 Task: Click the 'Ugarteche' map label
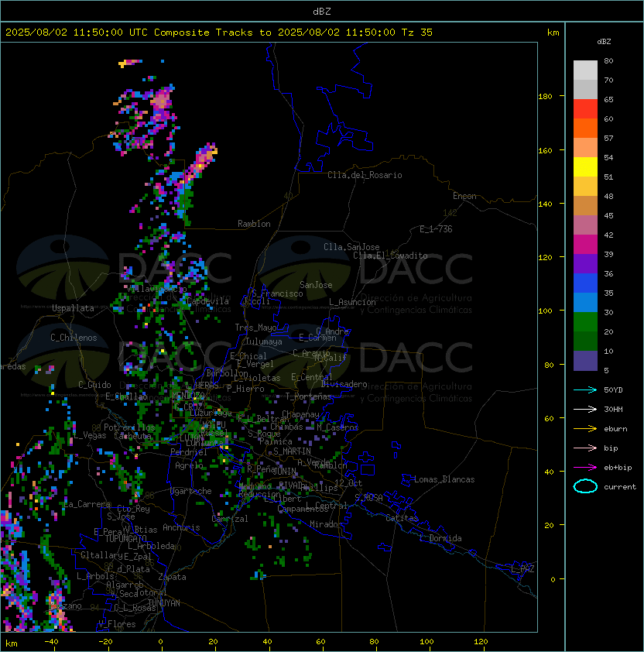191,491
